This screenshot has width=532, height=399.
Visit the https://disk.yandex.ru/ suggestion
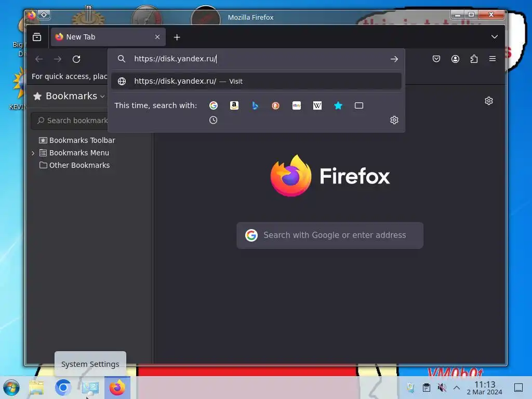256,81
